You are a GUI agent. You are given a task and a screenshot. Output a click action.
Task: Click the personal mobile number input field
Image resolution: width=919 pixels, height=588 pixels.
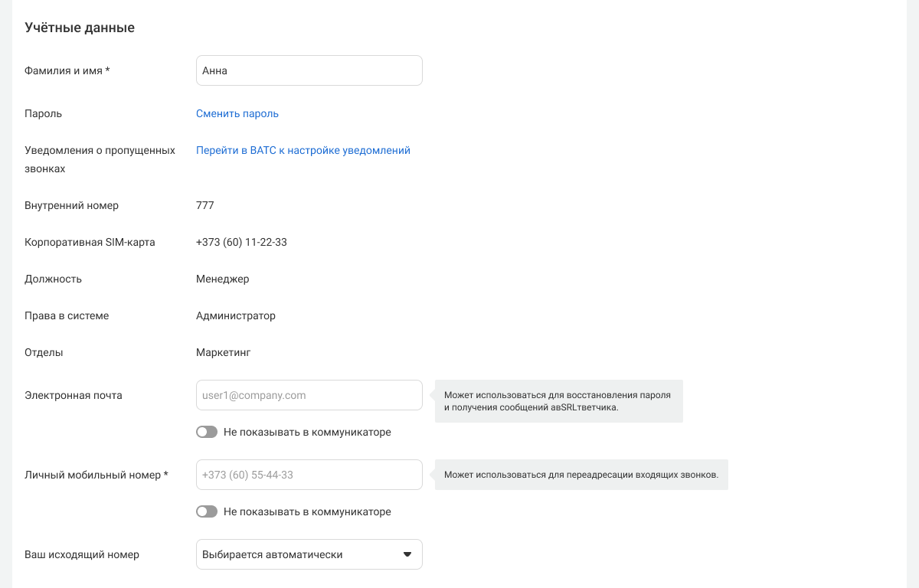(309, 475)
